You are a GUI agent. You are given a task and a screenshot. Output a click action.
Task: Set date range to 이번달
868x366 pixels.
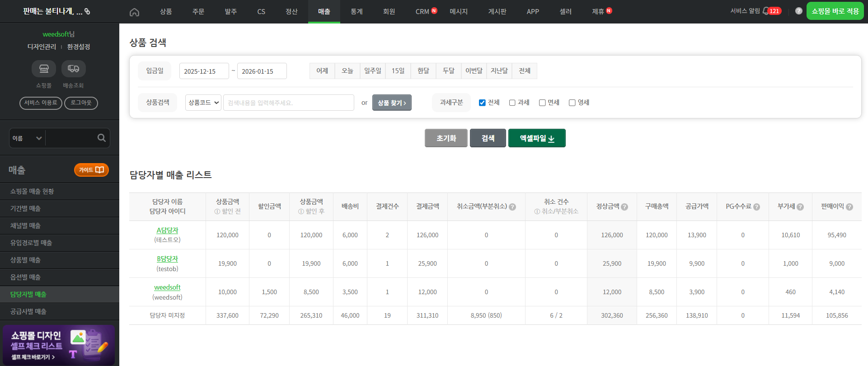tap(474, 71)
